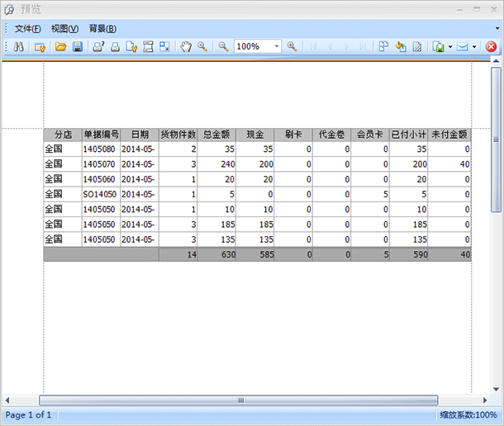
Task: Open the Print dialog icon
Action: tap(98, 47)
